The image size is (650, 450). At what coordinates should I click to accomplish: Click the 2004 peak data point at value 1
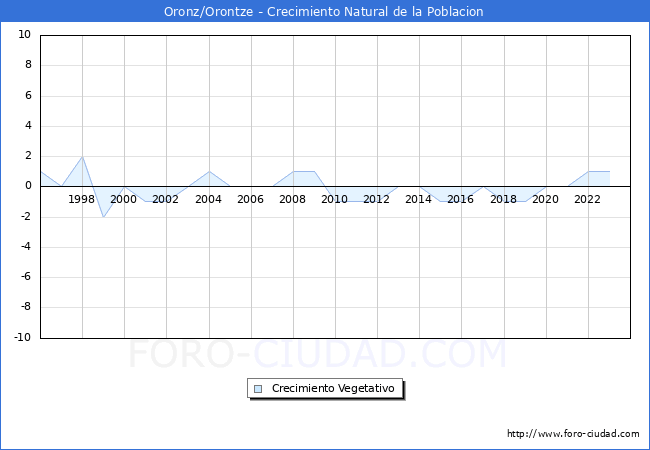[x=209, y=171]
